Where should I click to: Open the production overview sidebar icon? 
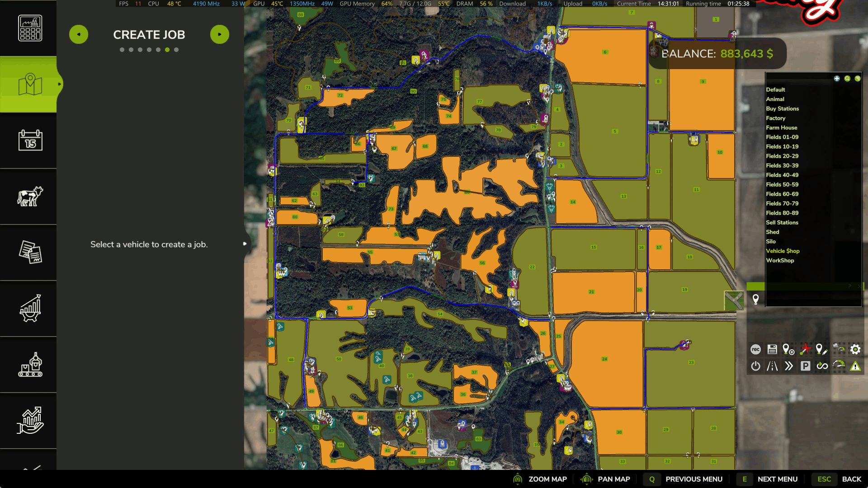coord(30,28)
